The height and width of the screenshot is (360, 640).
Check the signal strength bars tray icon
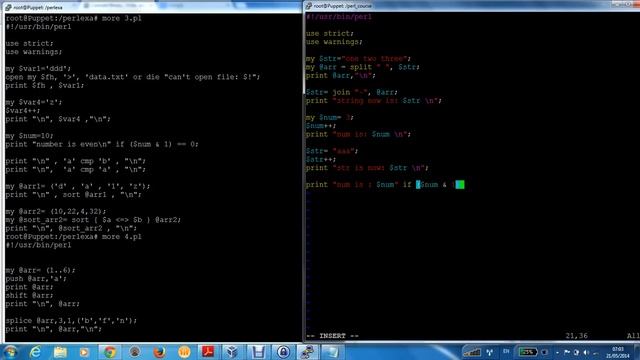pos(472,352)
